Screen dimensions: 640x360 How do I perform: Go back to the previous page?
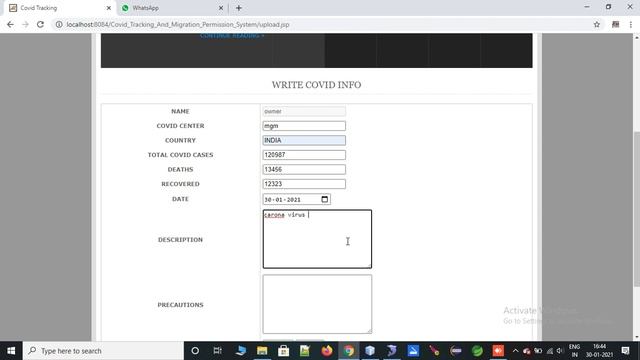(10, 24)
